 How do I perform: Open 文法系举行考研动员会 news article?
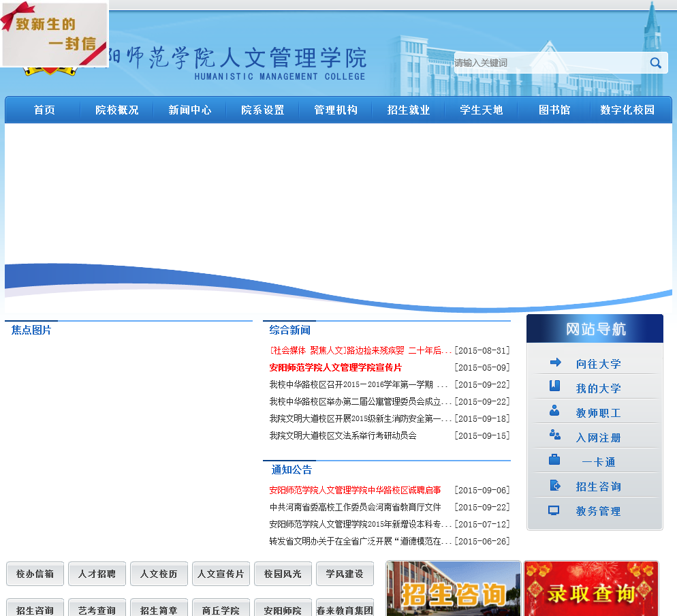343,435
